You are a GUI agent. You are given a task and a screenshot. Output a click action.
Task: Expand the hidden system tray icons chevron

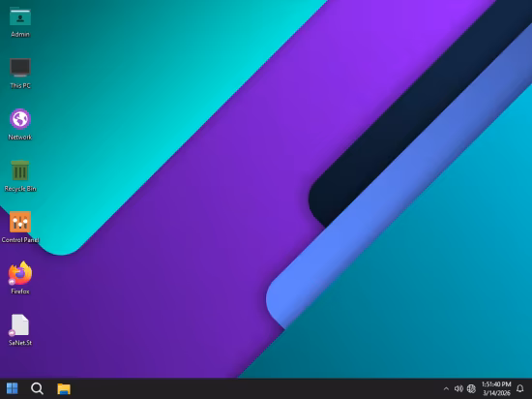click(446, 388)
